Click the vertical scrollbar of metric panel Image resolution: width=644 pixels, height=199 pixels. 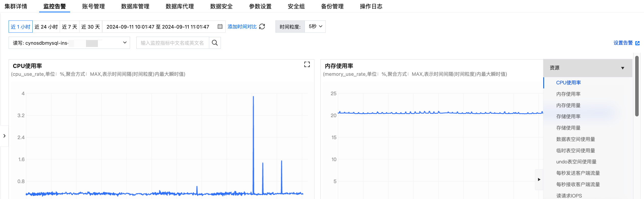(x=637, y=86)
